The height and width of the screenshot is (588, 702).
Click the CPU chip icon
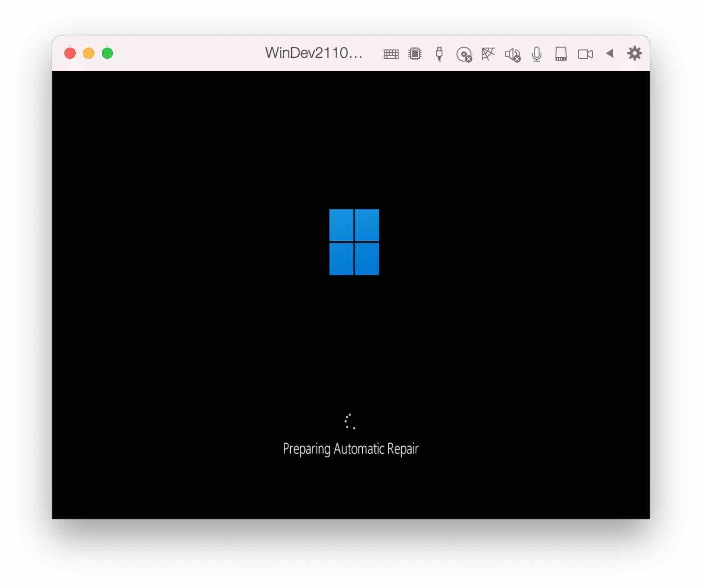coord(415,54)
